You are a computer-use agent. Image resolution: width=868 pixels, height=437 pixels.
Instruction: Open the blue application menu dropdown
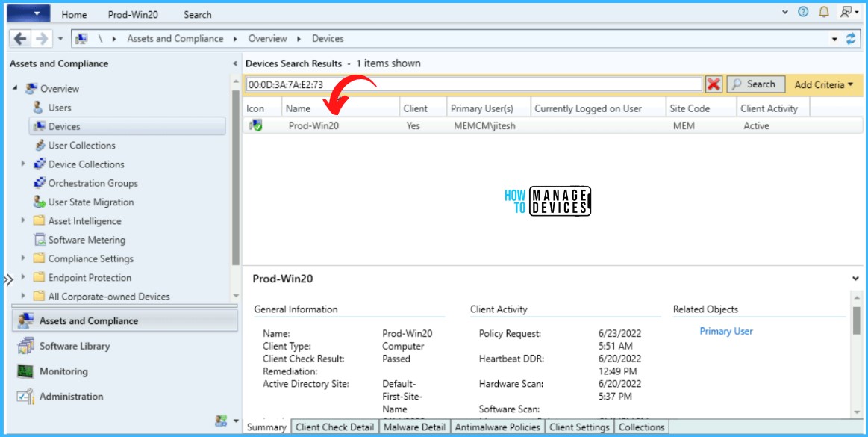click(x=28, y=13)
